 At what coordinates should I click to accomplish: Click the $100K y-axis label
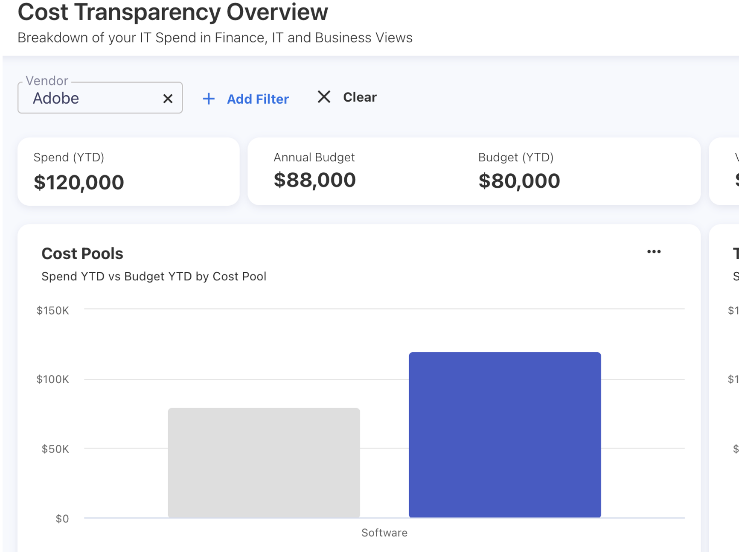[53, 379]
